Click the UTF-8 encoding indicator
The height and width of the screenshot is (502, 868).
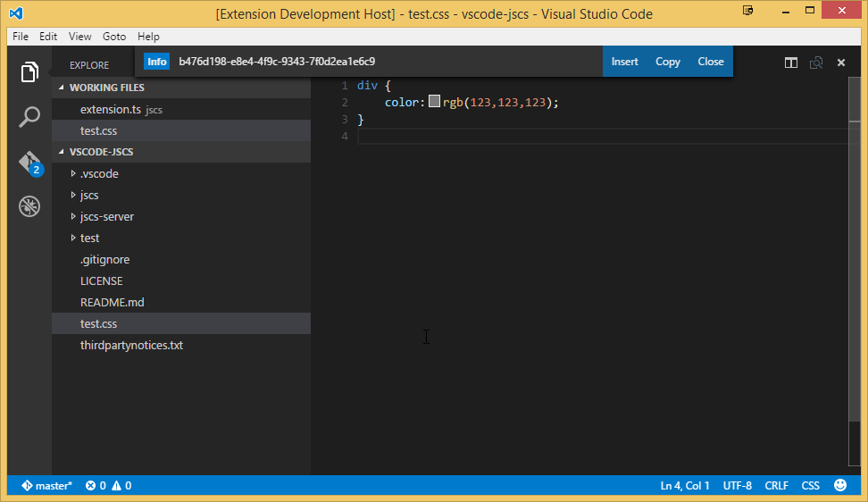coord(737,485)
